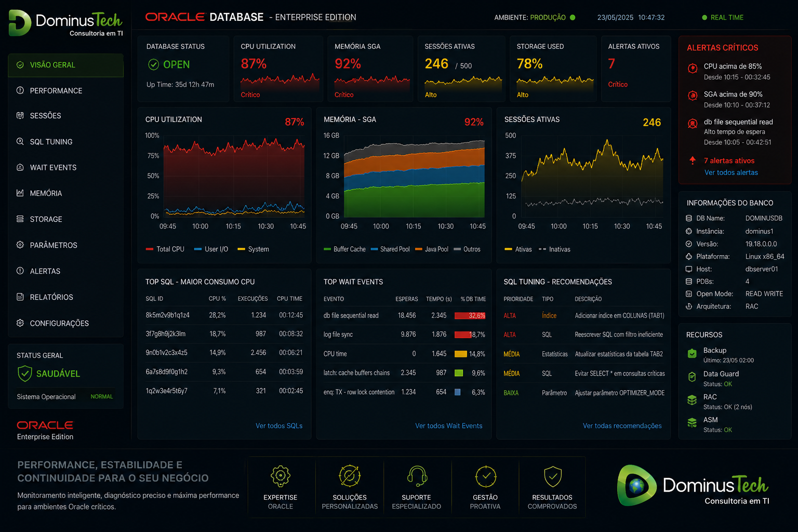Click the Expertise Oracle gear icon
Screen dimensions: 798x532
click(x=281, y=475)
